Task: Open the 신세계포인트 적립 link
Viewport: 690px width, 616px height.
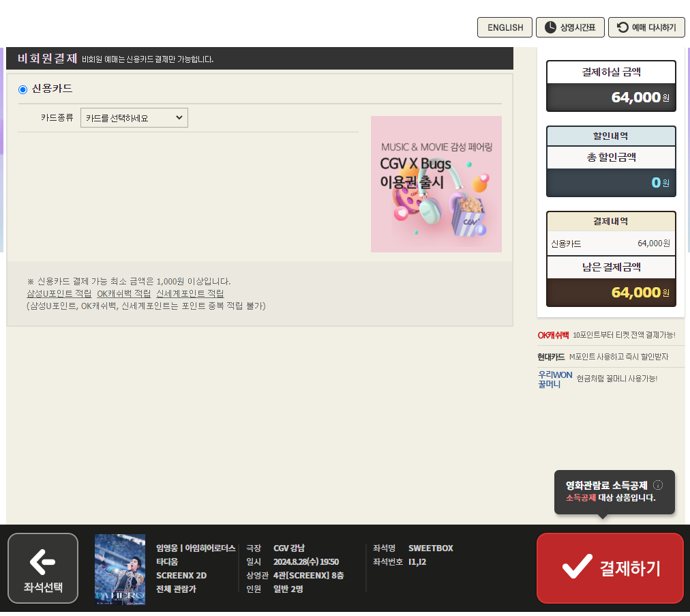Action: point(190,293)
